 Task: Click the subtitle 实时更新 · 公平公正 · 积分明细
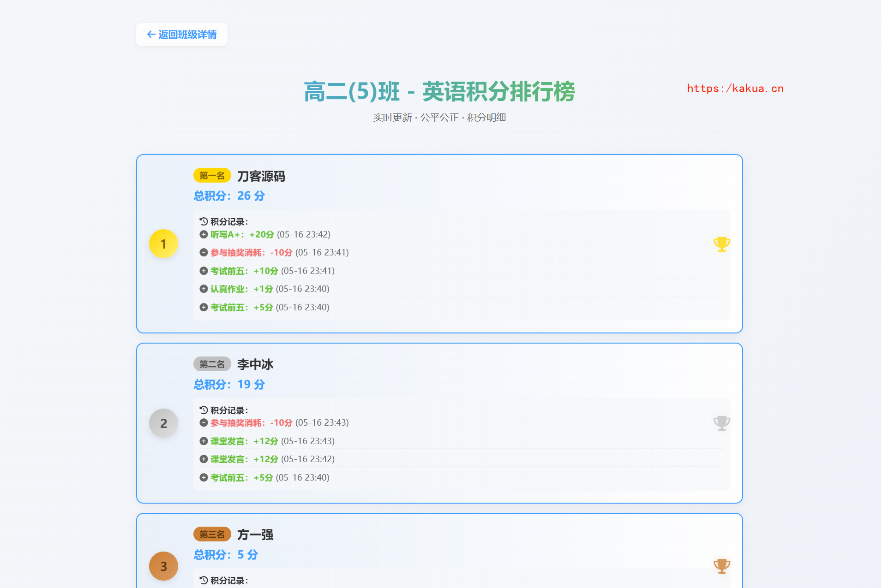(x=439, y=118)
